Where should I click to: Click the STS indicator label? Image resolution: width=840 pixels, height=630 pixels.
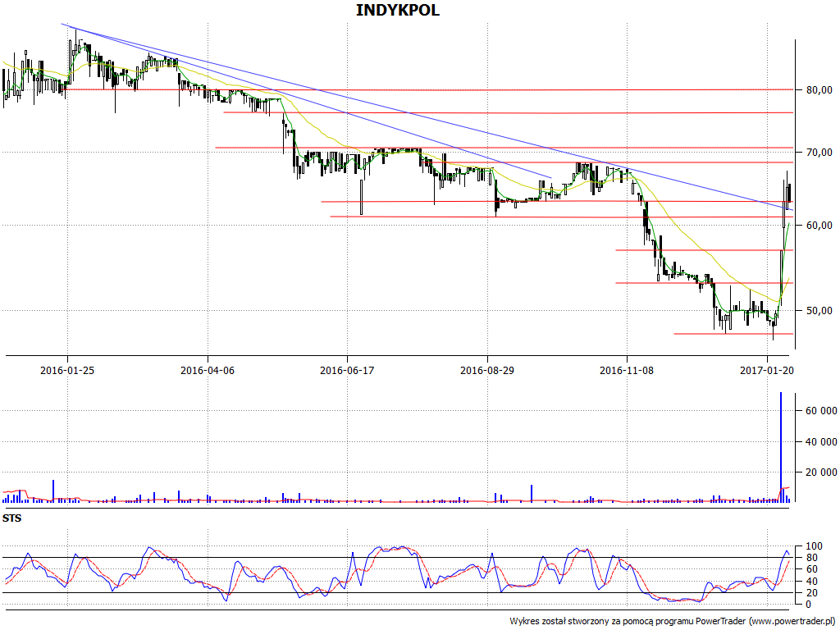[11, 518]
